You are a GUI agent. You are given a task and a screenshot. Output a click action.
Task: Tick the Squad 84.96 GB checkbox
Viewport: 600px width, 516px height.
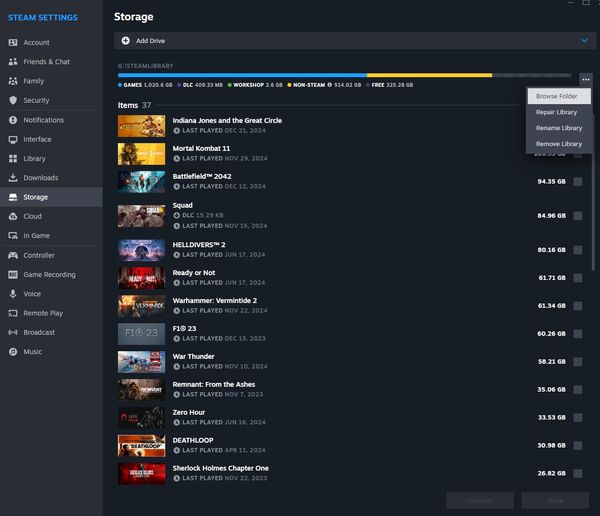(x=578, y=216)
